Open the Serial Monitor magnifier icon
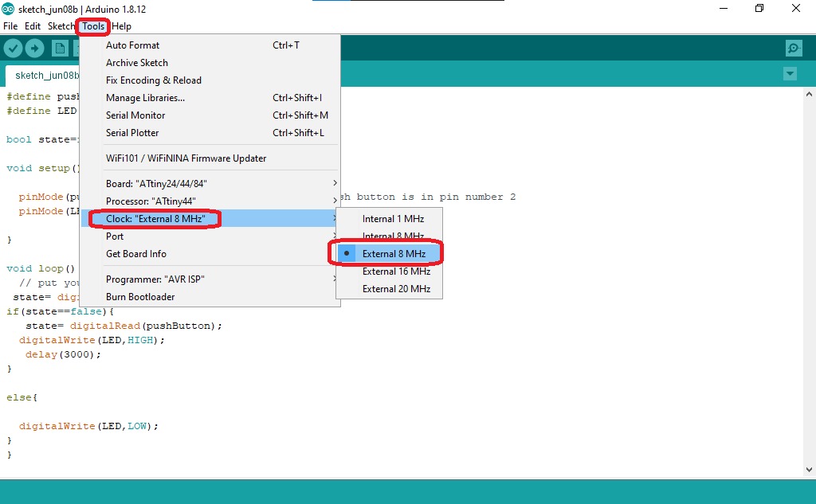This screenshot has height=504, width=816. point(794,49)
